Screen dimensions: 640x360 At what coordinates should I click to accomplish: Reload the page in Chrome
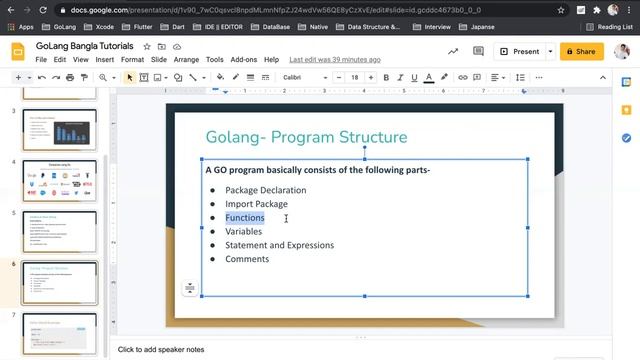tap(43, 10)
